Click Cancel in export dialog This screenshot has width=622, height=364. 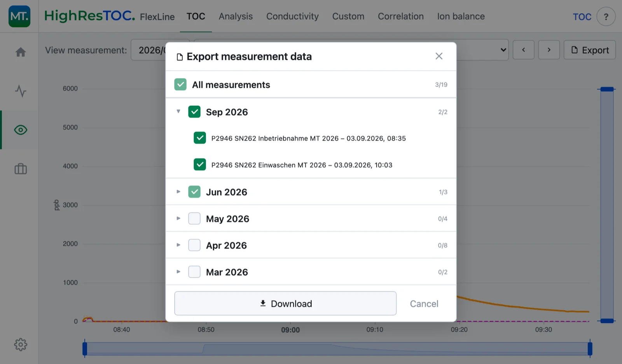coord(424,304)
